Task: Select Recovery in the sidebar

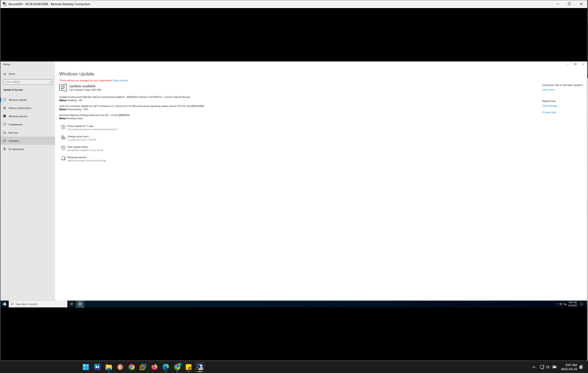Action: click(x=13, y=133)
